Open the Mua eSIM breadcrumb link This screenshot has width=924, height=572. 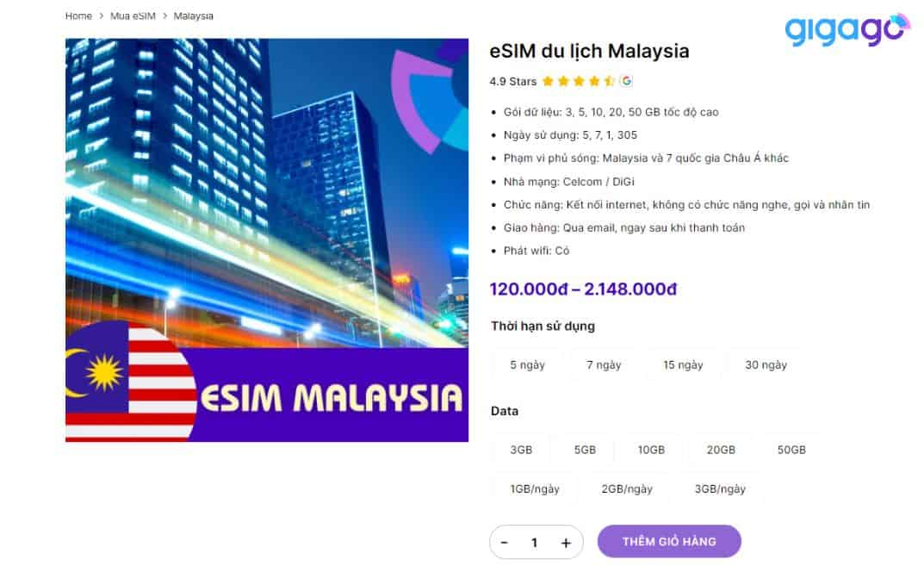pyautogui.click(x=133, y=16)
